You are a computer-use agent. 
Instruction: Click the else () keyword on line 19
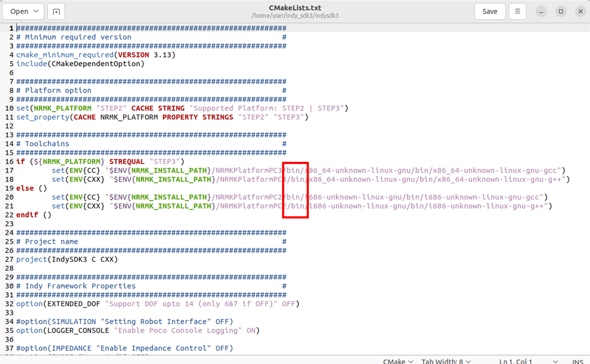[x=31, y=188]
